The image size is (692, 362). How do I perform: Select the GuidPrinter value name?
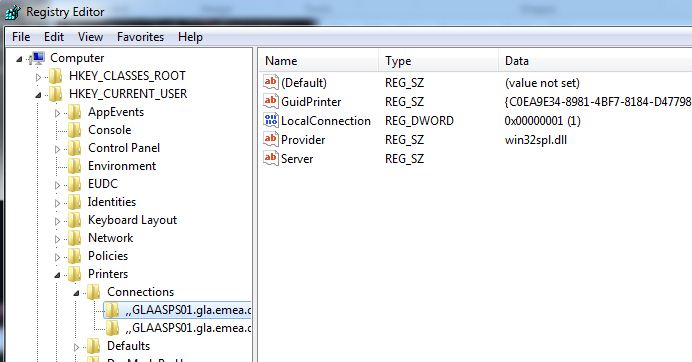coord(311,102)
